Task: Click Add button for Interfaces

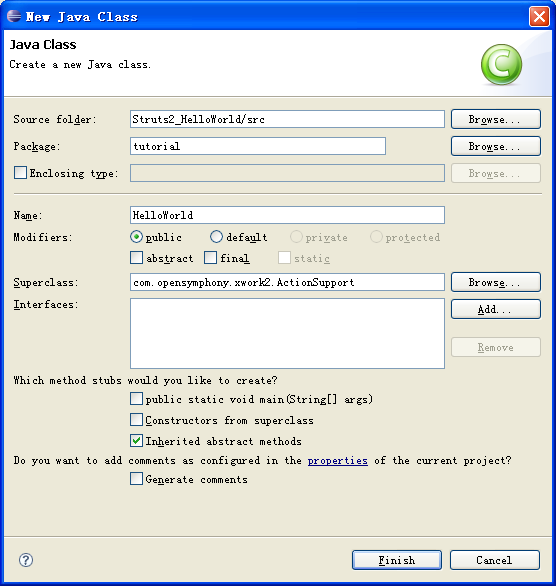Action: coord(496,309)
